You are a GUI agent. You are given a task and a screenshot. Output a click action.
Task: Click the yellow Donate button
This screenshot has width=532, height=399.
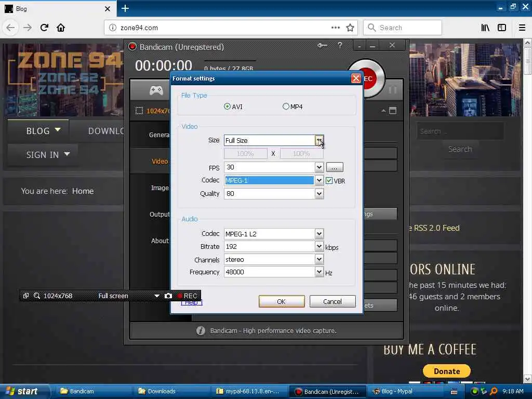[x=446, y=371]
